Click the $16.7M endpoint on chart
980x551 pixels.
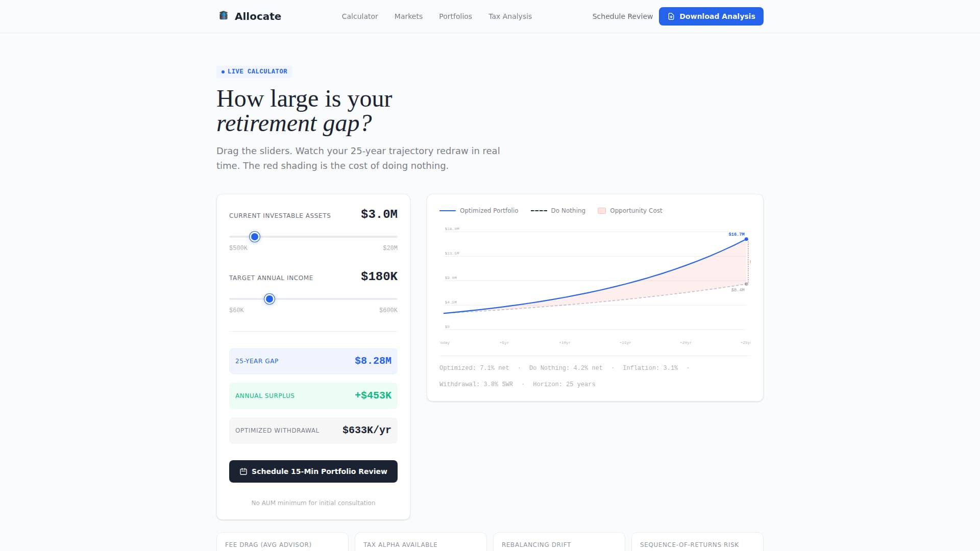pos(746,239)
